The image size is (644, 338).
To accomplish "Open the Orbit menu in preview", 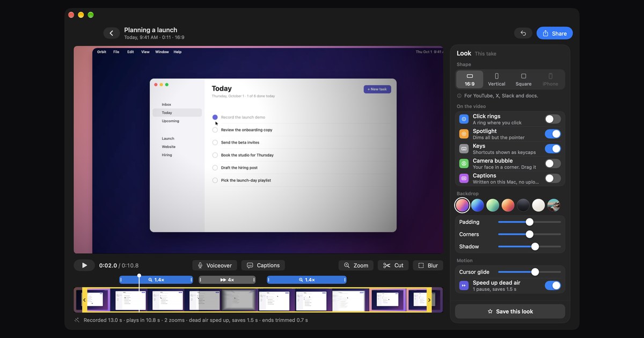I will coord(101,52).
